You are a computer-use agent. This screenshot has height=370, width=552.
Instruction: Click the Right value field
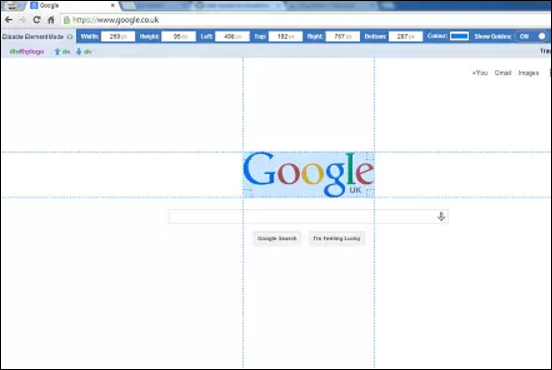coord(343,36)
